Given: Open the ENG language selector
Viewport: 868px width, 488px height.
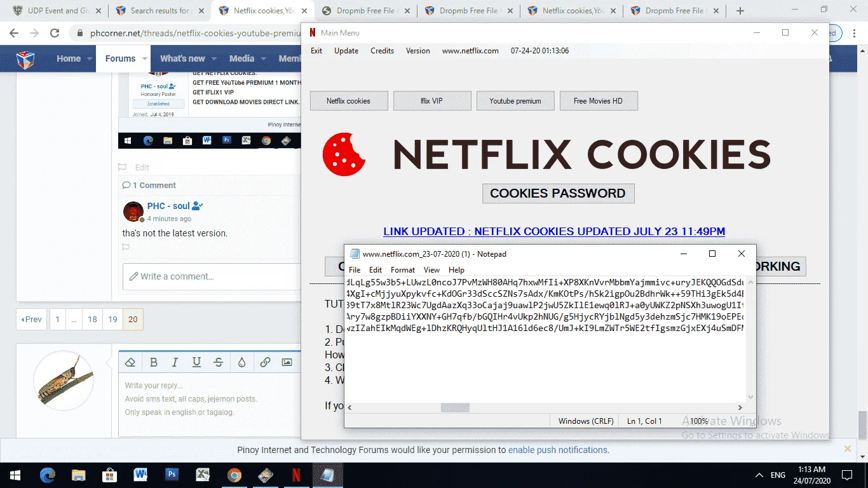Looking at the screenshot, I should click(x=778, y=475).
